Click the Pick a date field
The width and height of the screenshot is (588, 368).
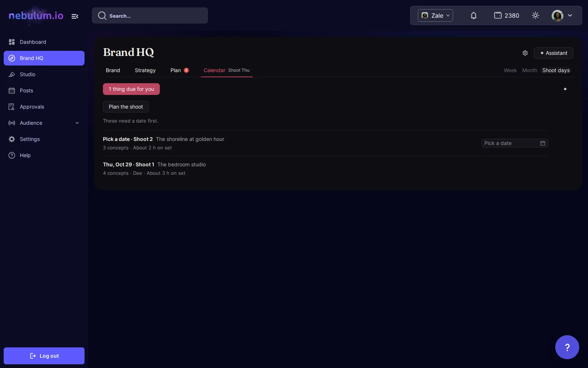click(514, 143)
